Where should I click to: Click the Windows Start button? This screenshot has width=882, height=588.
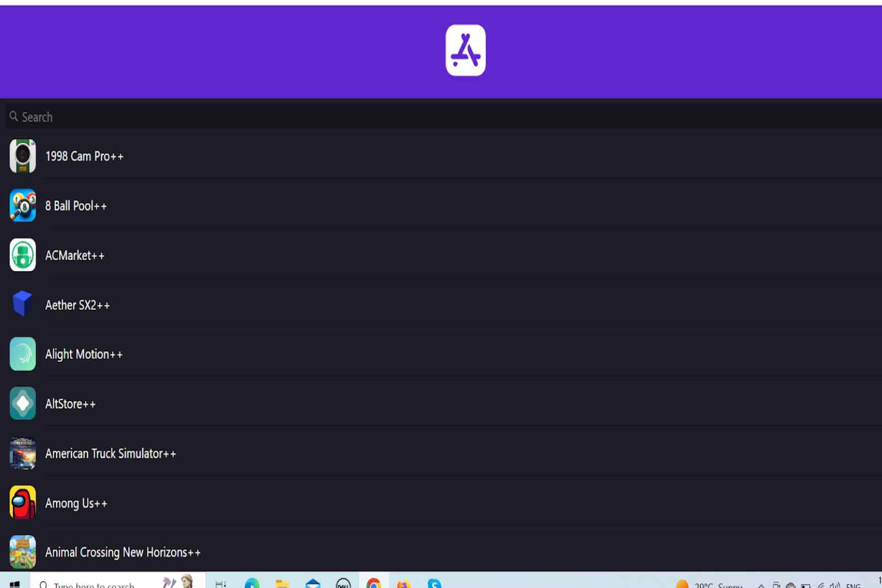(x=15, y=583)
